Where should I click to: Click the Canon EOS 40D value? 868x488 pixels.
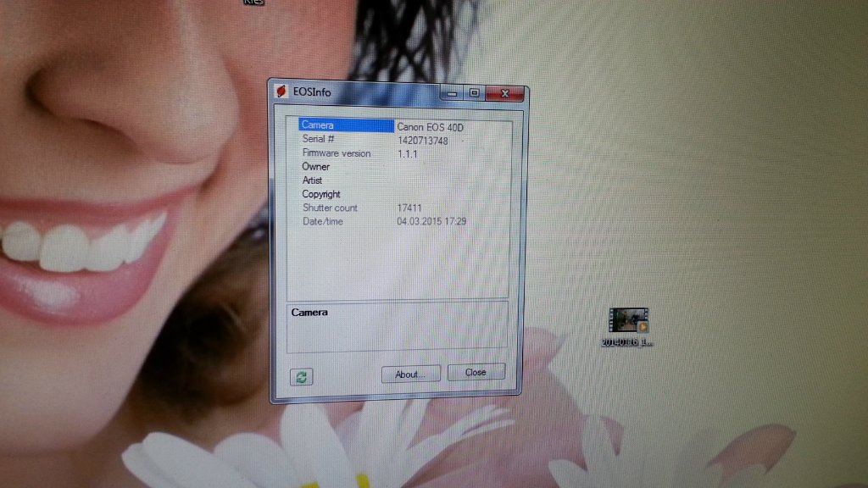(430, 127)
